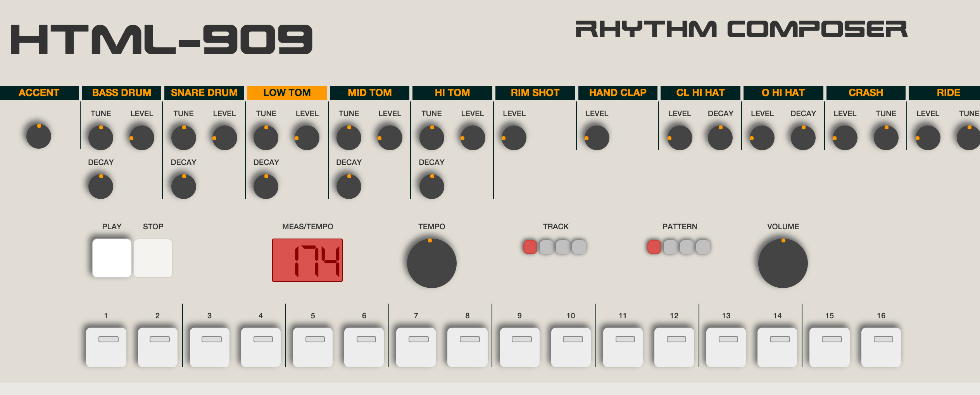
Task: Toggle step 7 in the sequencer
Action: [x=416, y=347]
